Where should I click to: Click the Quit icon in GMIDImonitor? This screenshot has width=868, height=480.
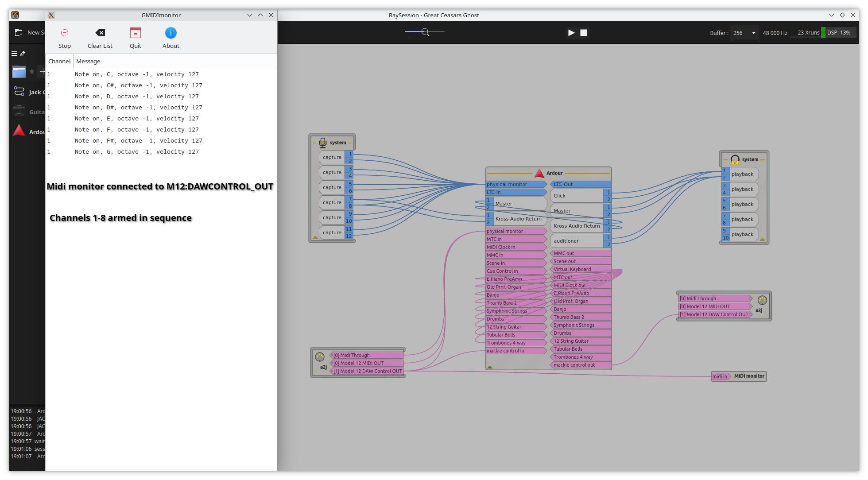coord(136,33)
